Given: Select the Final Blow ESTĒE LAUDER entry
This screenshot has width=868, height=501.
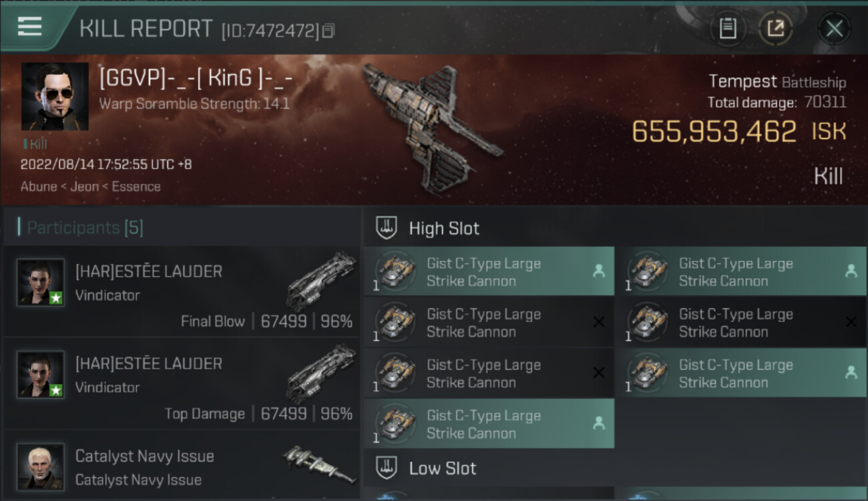Looking at the screenshot, I should 182,291.
